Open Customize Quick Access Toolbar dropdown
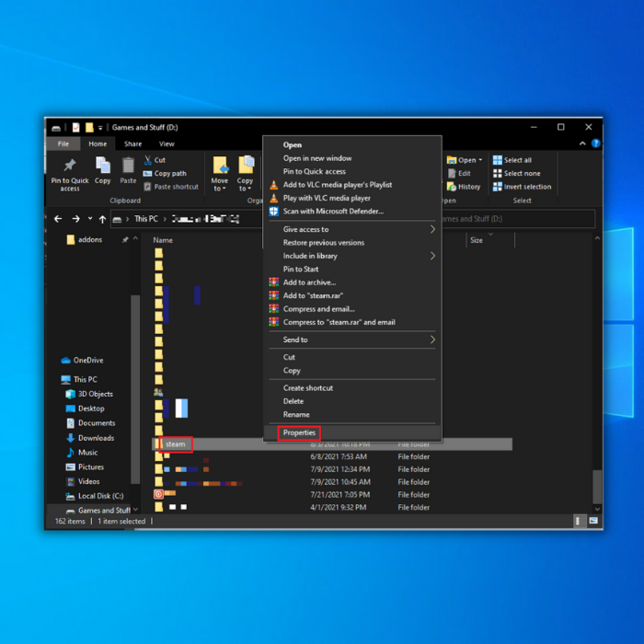 (100, 128)
